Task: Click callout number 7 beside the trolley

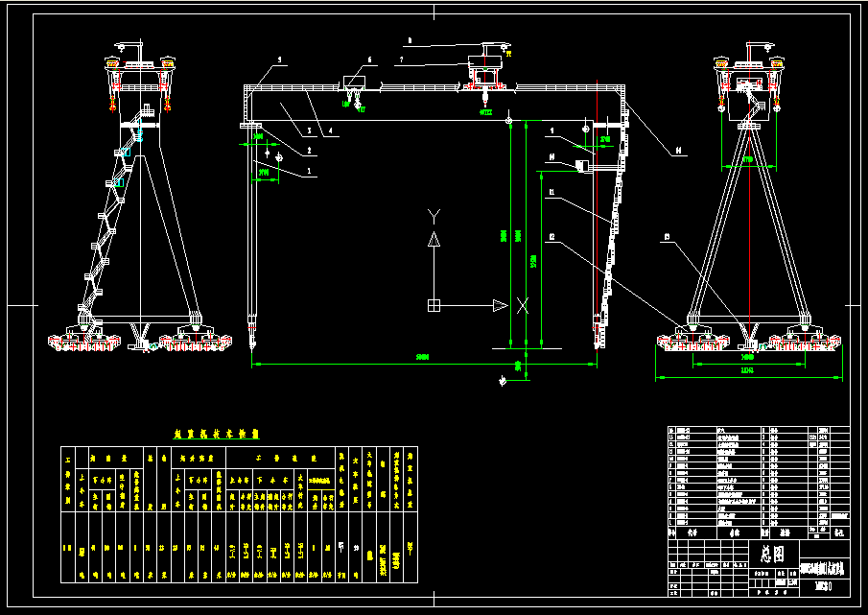Action: [402, 59]
